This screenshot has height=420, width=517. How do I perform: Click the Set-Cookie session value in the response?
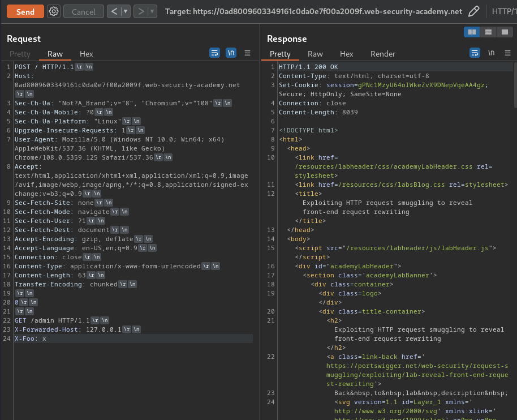point(421,85)
